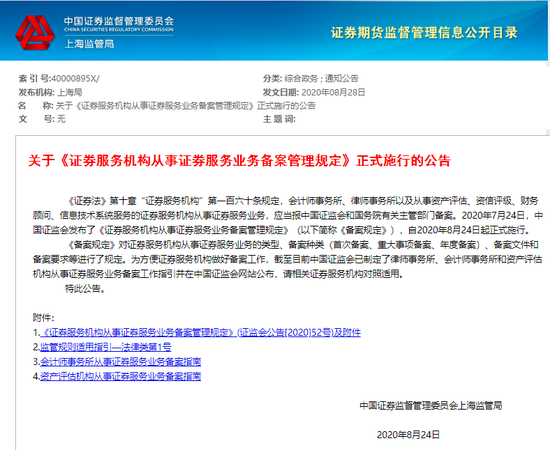The image size is (550, 450).
Task: Click the 文号 value 无
Action: pos(61,119)
